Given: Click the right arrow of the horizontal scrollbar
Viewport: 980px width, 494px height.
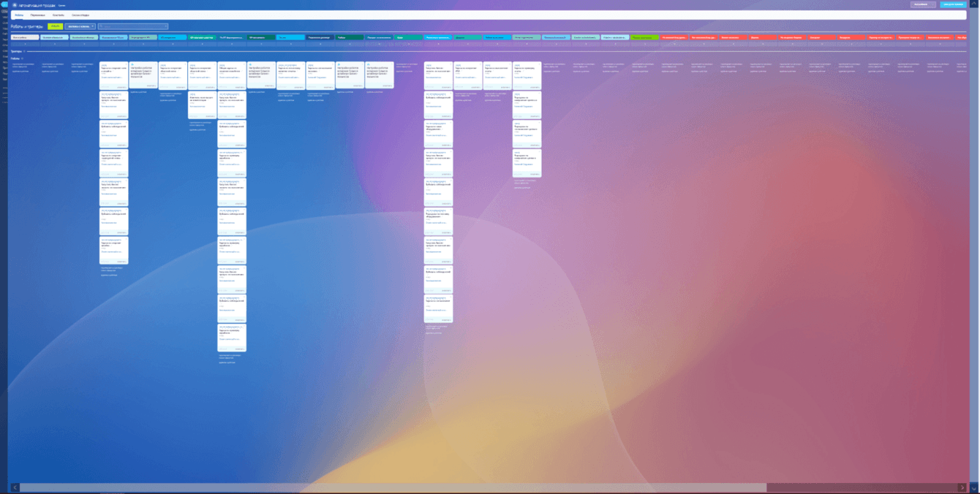Looking at the screenshot, I should click(962, 487).
